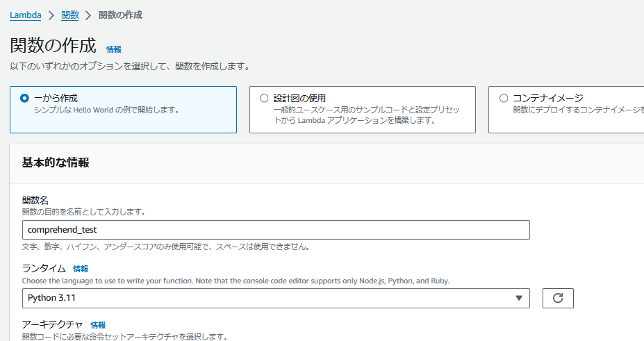Select the 設計図の使用 radio option
644x341 pixels.
click(x=264, y=99)
